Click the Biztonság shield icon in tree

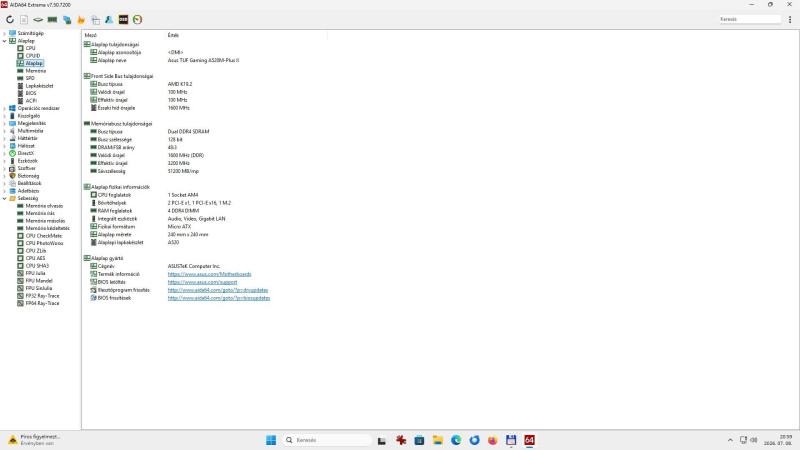[12, 176]
